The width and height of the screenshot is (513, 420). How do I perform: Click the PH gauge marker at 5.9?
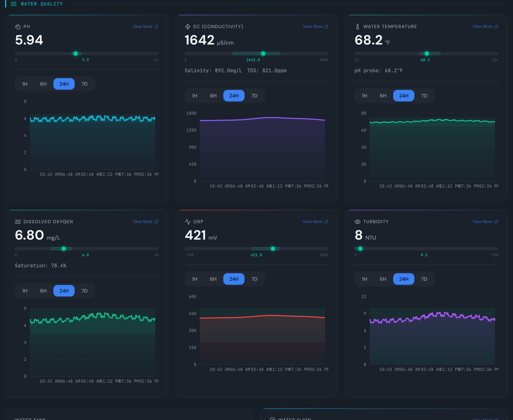coord(75,54)
